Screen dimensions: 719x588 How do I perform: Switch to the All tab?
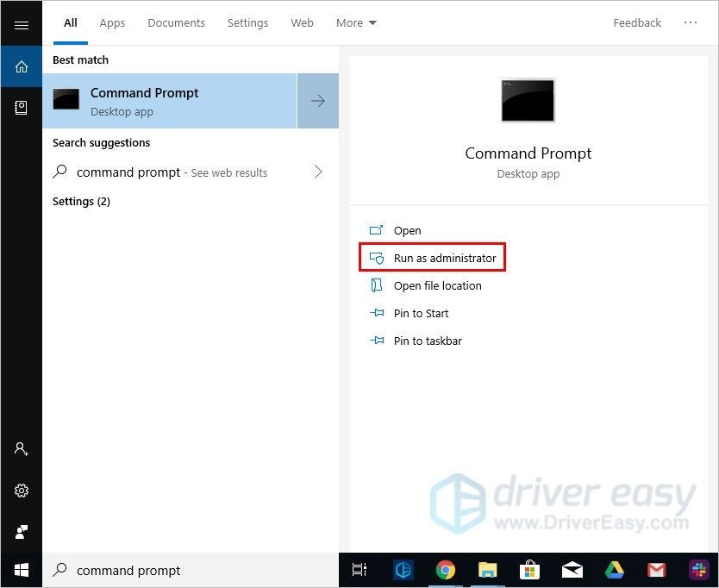point(70,23)
